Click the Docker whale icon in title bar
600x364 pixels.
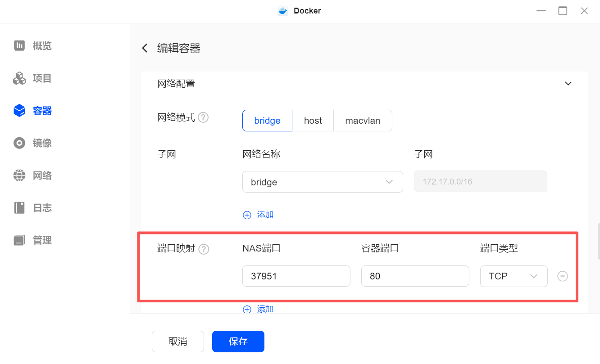(283, 11)
